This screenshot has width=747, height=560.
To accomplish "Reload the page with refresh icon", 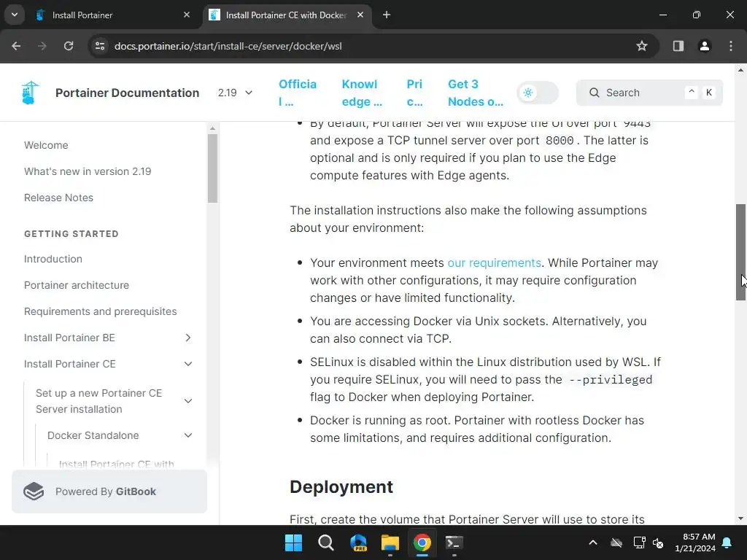I will pyautogui.click(x=69, y=46).
